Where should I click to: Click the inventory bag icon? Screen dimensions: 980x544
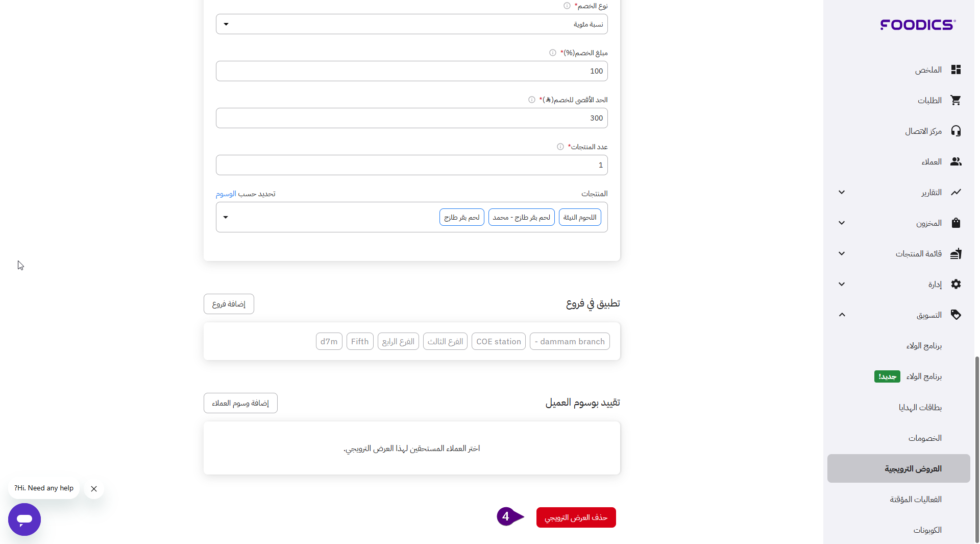pos(955,223)
